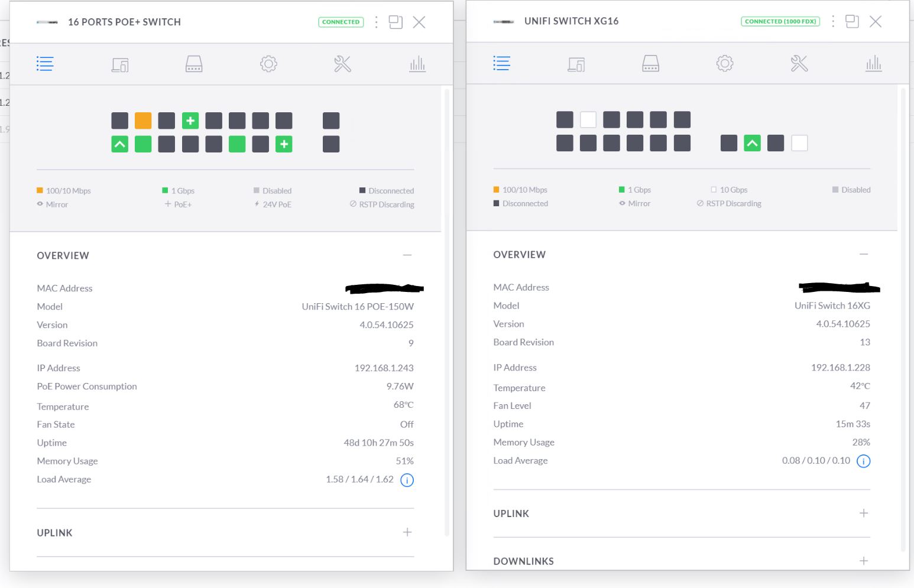Open Tools wrench tab in 16 Ports POE+ Switch panel

pos(342,64)
